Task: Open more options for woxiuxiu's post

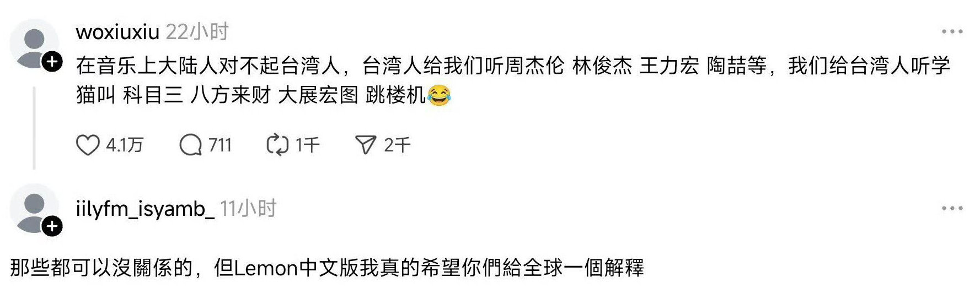Action: point(952,31)
